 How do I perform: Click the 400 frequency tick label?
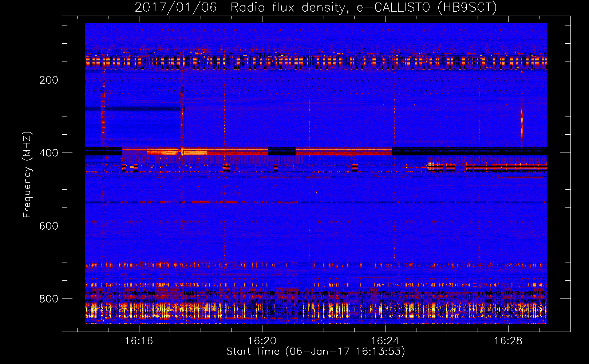(x=49, y=153)
